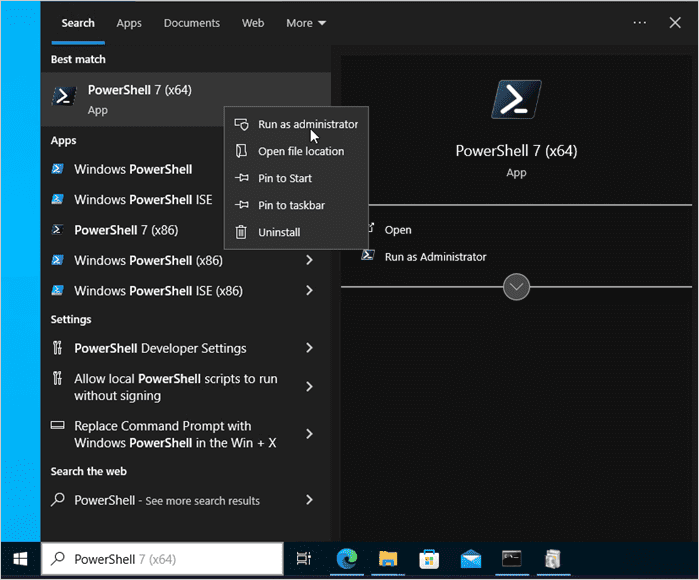
Task: Click the shield icon beside Run as administrator
Action: click(241, 124)
